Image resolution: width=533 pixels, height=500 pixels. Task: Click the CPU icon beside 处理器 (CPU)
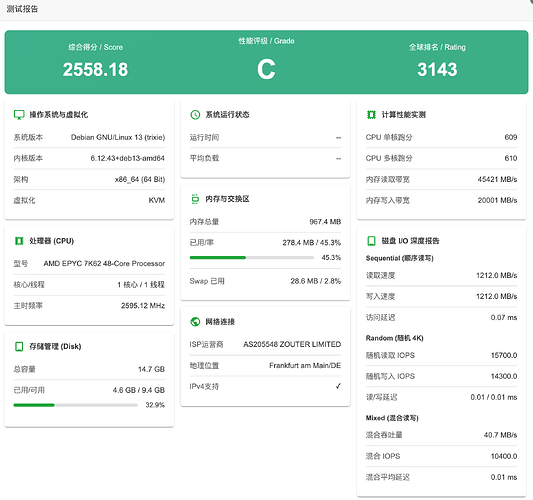coord(19,241)
